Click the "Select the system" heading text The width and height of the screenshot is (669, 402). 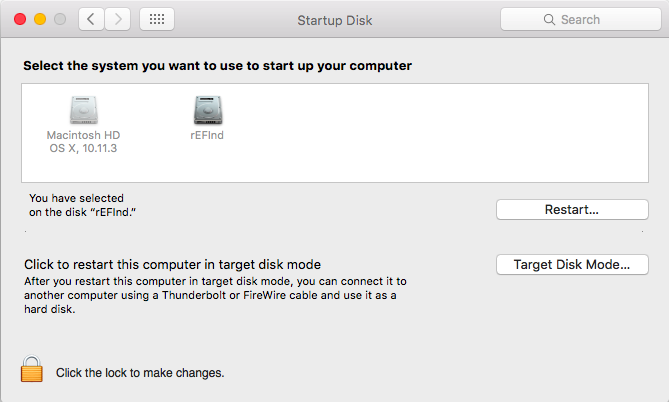click(217, 66)
